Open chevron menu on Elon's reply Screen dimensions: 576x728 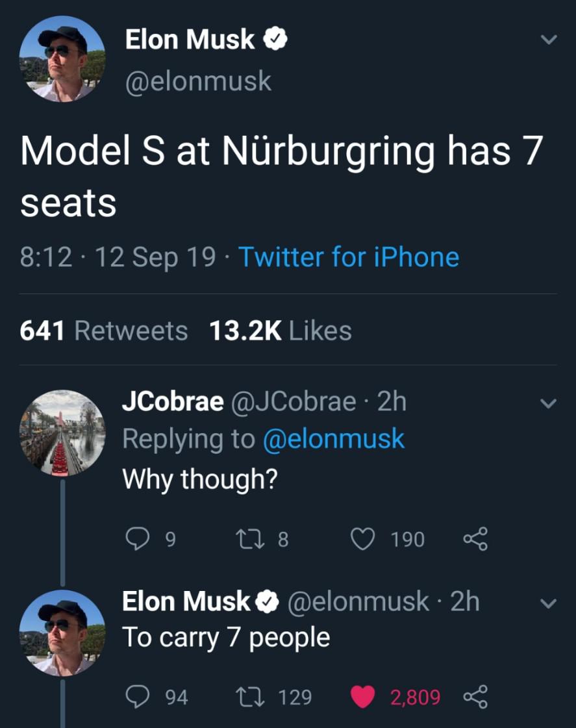(x=549, y=603)
